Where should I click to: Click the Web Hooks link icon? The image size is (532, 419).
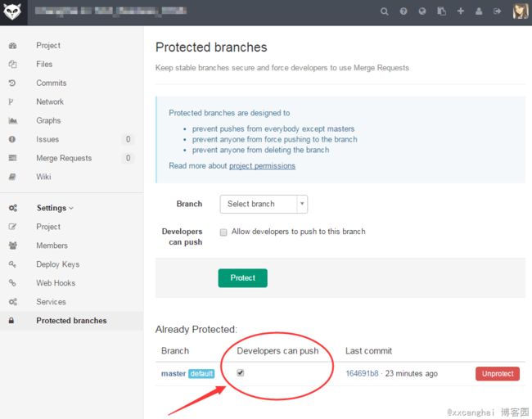tap(12, 282)
